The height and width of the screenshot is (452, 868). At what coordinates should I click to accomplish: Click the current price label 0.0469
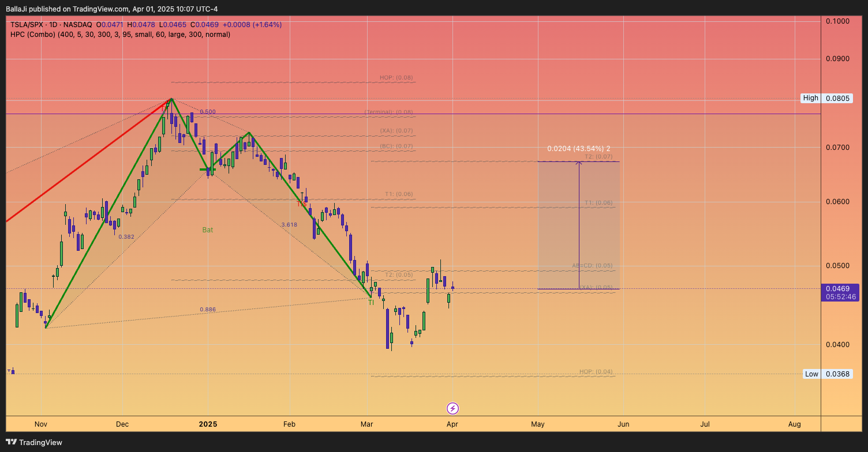[x=837, y=288]
